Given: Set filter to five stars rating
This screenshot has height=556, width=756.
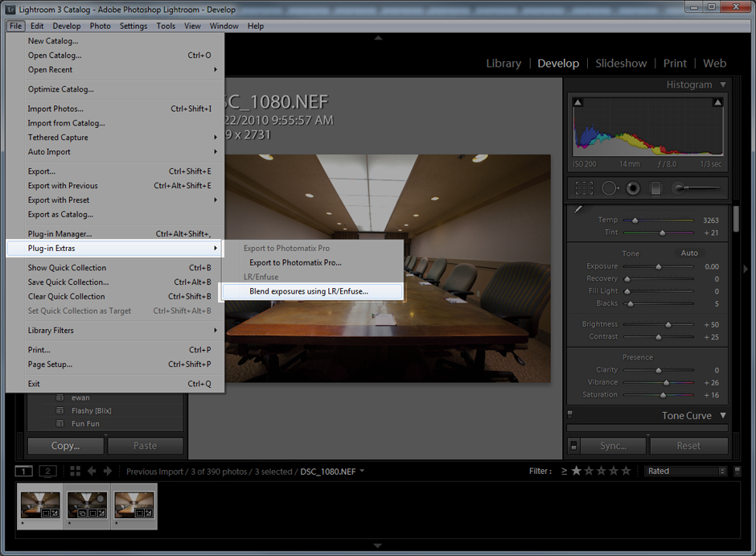Looking at the screenshot, I should [626, 472].
